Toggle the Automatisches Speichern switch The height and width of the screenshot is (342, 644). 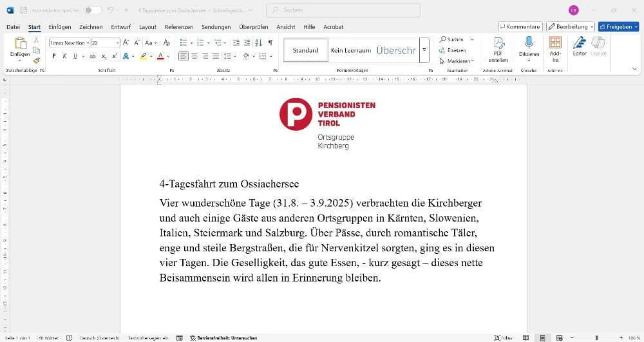tap(93, 10)
